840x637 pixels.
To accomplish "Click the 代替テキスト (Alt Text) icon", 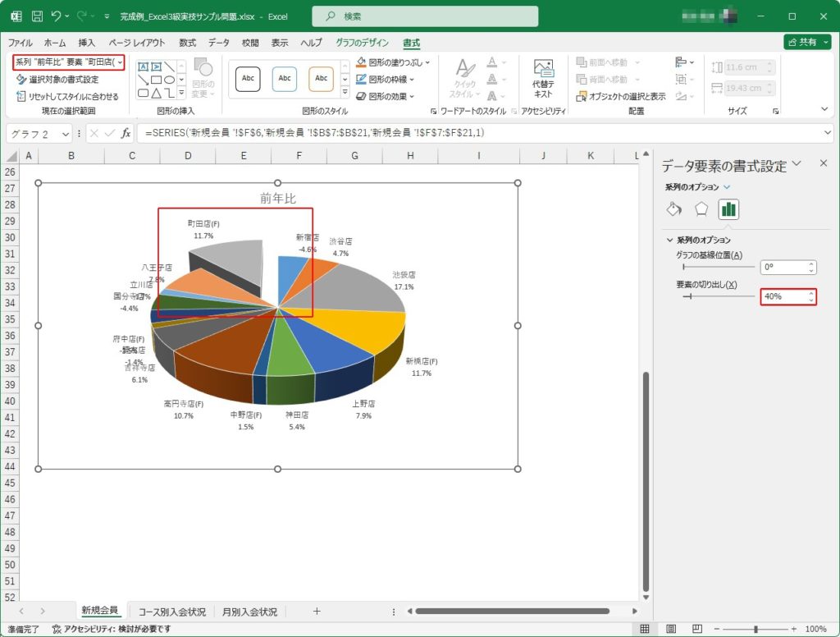I will (543, 79).
